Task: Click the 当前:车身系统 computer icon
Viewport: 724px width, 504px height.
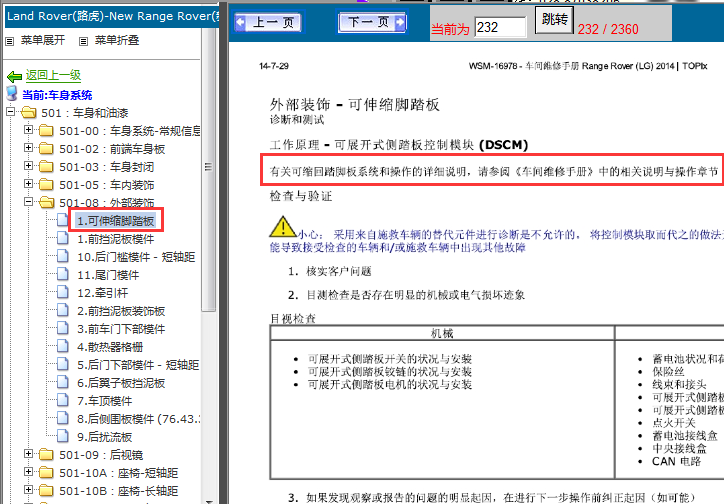Action: tap(12, 94)
